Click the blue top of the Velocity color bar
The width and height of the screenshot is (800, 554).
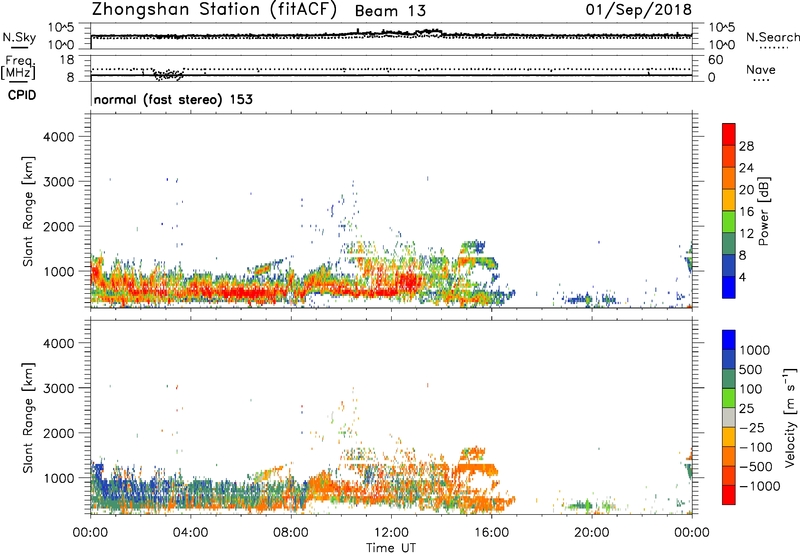[x=729, y=340]
